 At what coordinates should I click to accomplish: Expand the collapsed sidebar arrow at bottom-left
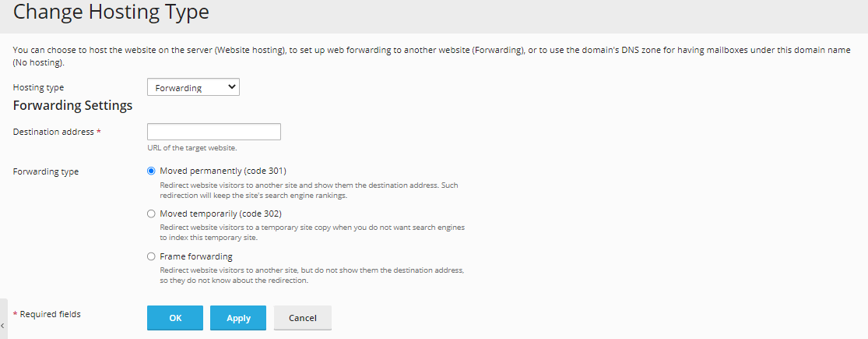[3, 326]
